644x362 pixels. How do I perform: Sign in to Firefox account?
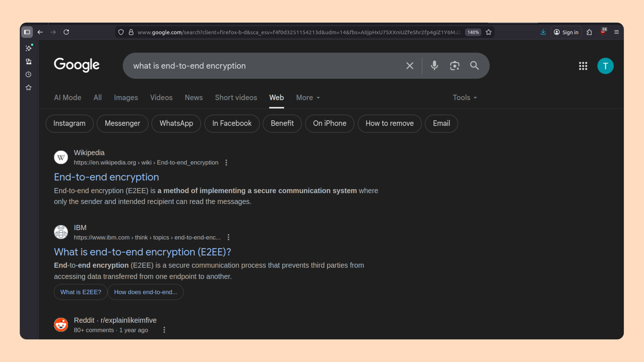(566, 32)
